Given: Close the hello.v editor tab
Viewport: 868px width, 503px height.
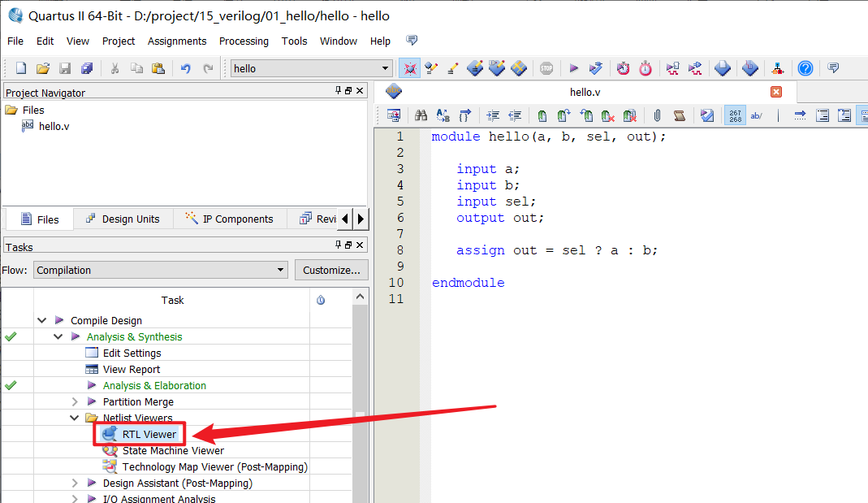Looking at the screenshot, I should click(x=776, y=92).
